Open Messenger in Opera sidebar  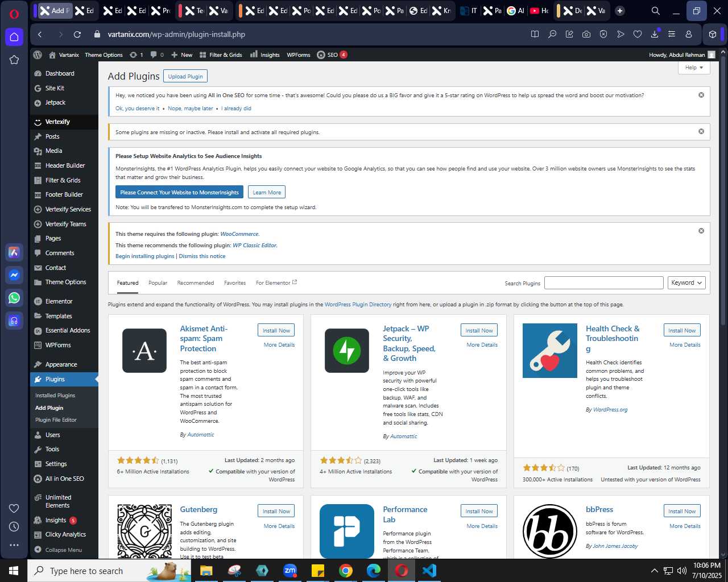pyautogui.click(x=14, y=275)
